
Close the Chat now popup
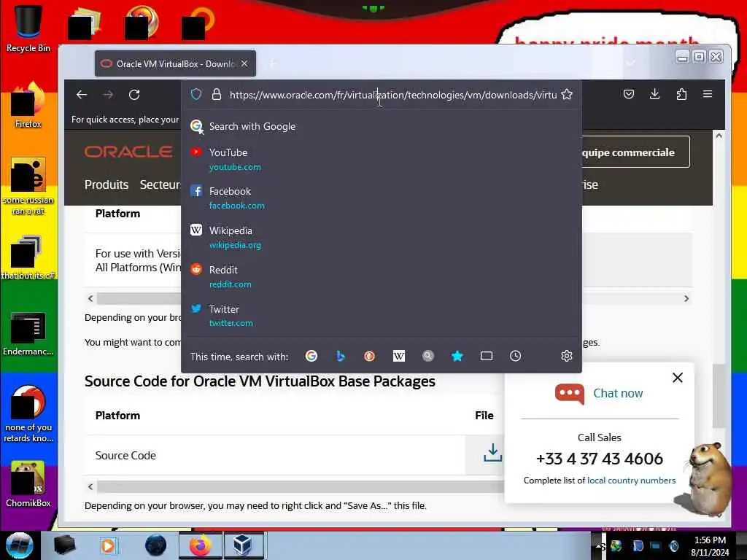point(678,378)
